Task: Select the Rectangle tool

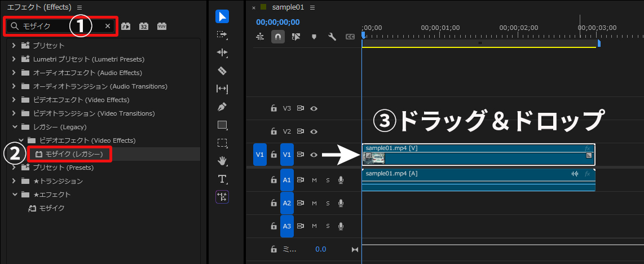Action: tap(222, 125)
